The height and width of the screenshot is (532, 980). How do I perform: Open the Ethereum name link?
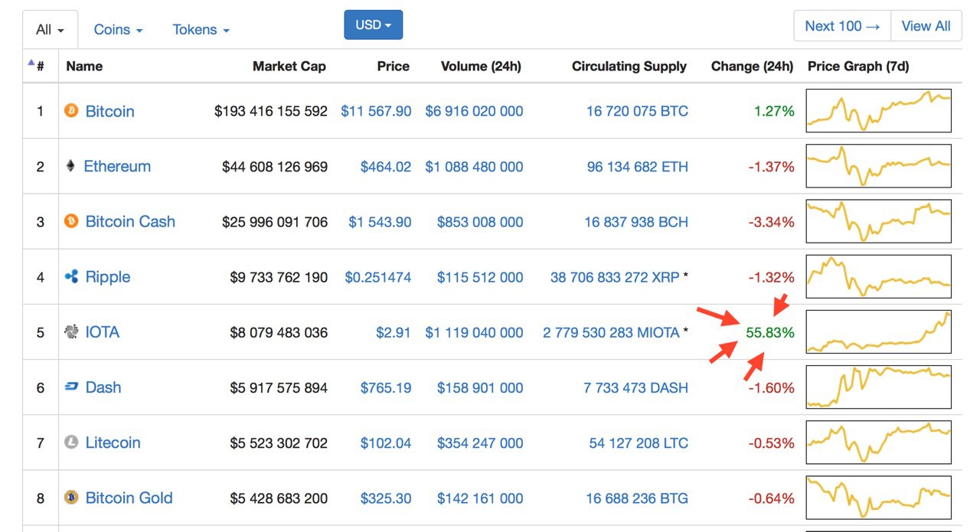[x=117, y=166]
